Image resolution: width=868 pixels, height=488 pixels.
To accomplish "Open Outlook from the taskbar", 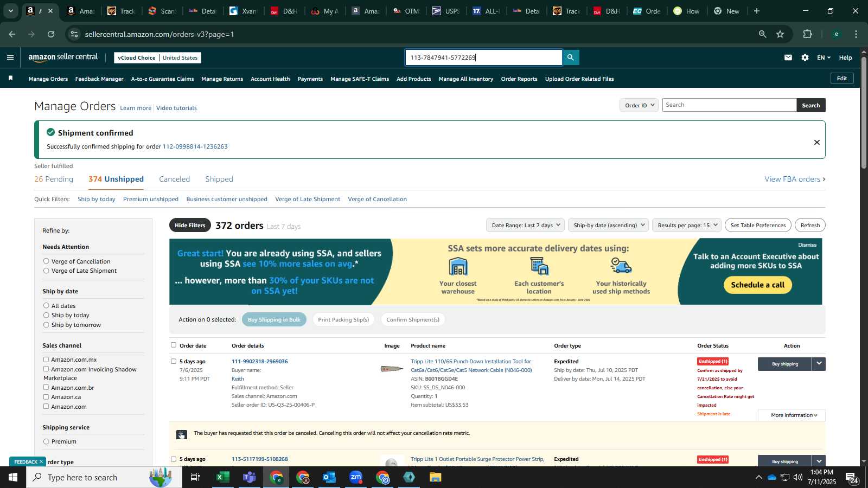I will pos(329,477).
